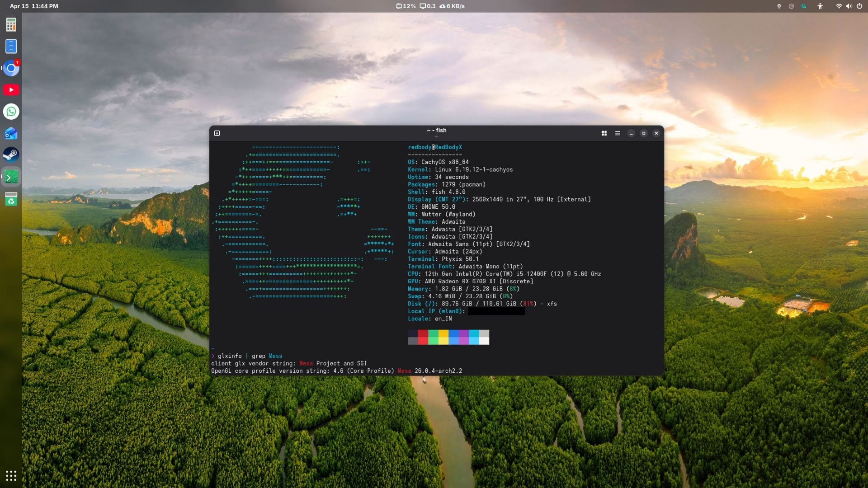Launch the Files manager from the dock
868x488 pixels.
point(11,46)
